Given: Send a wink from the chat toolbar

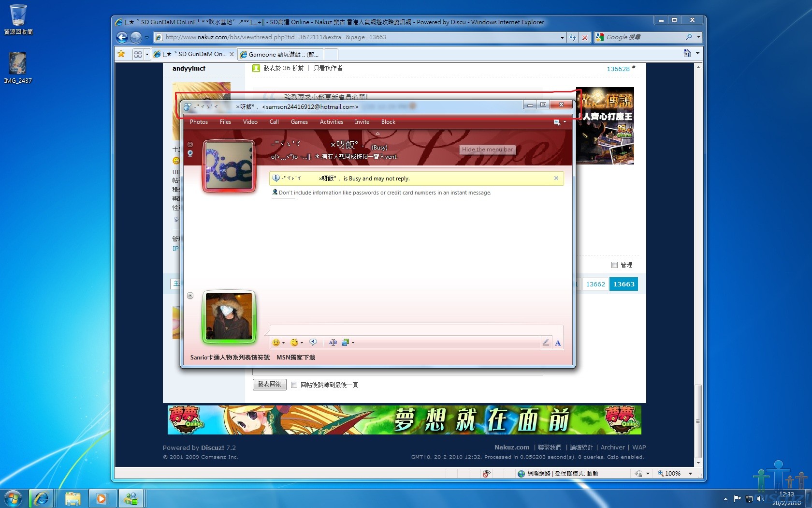Looking at the screenshot, I should 294,343.
